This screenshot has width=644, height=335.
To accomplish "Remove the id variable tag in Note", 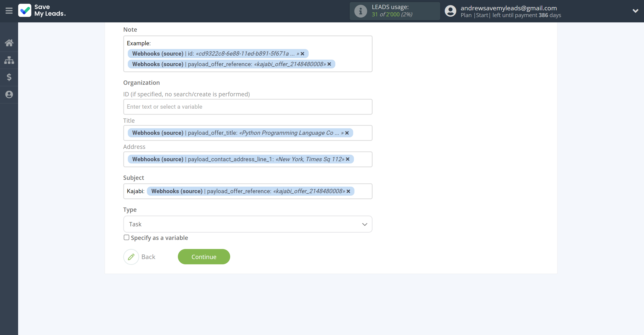I will coord(302,54).
